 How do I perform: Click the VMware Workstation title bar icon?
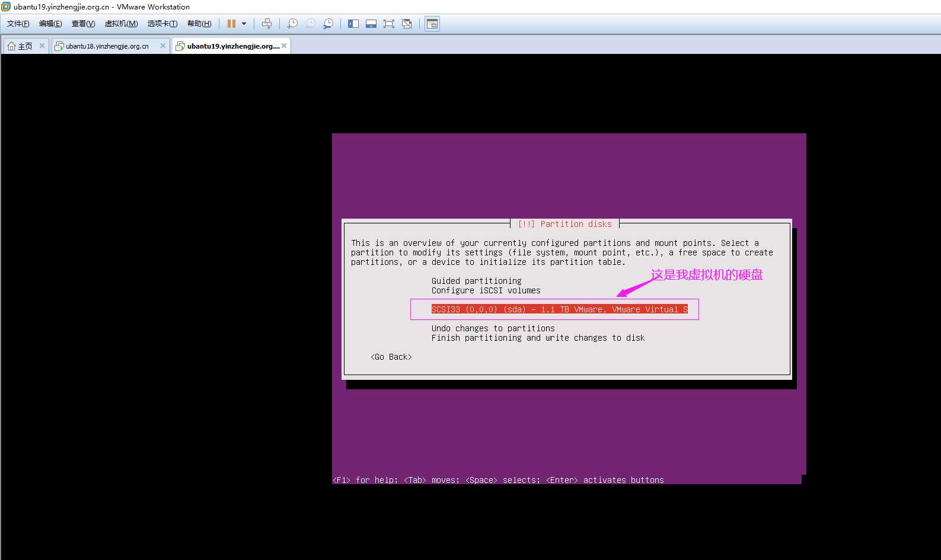tap(6, 7)
